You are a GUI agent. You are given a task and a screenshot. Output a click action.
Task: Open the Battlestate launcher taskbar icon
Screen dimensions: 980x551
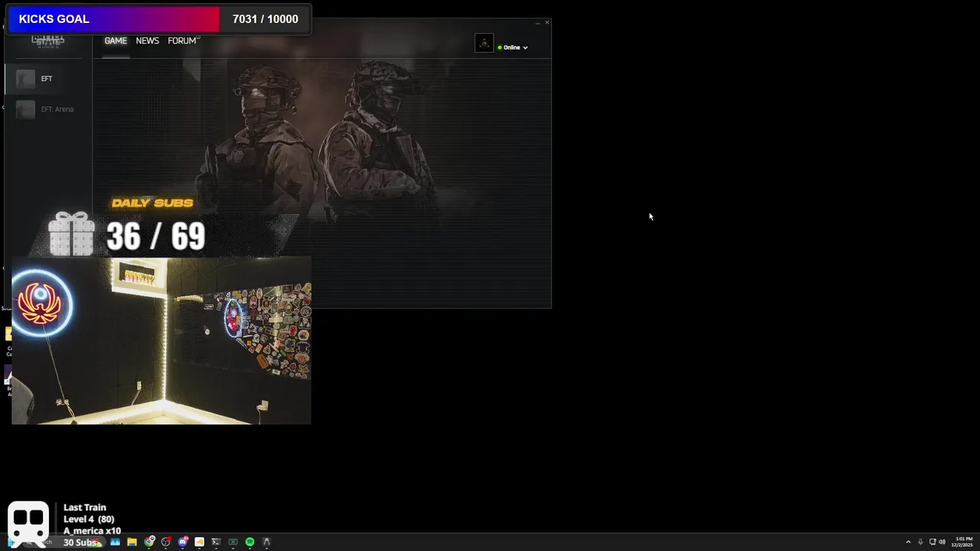coord(266,542)
